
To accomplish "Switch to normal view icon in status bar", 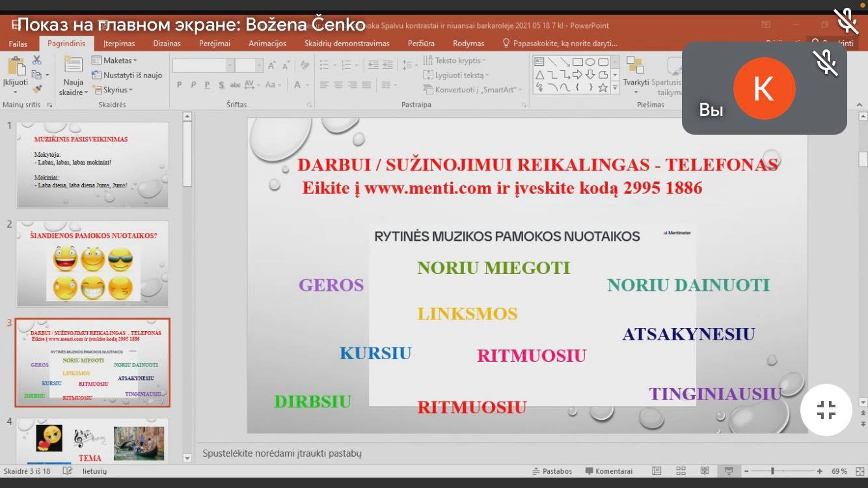I will (657, 471).
